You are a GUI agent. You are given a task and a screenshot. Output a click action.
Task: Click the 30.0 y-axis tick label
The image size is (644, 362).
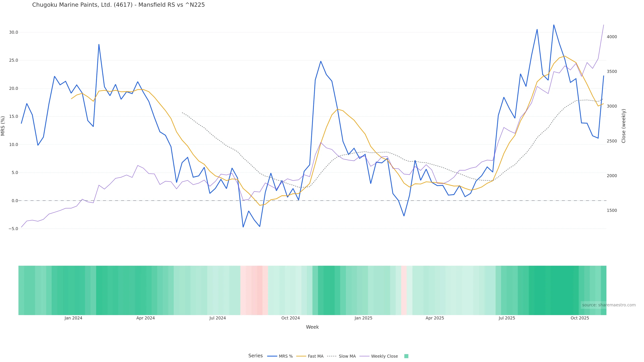point(13,32)
